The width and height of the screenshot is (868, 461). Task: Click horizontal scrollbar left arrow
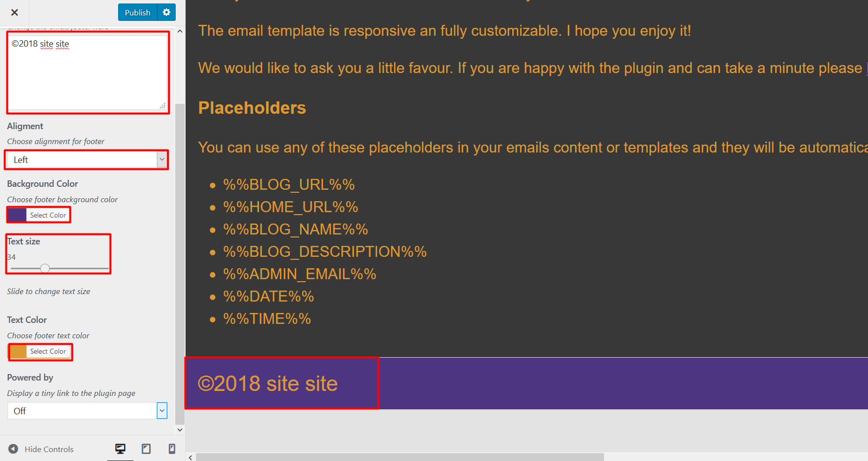click(x=191, y=457)
